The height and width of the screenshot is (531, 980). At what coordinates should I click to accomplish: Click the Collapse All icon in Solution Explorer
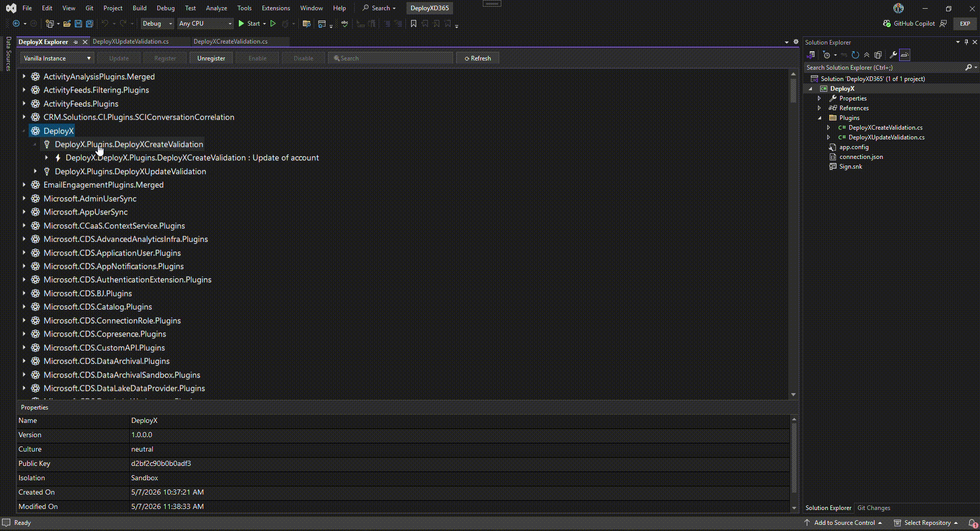(x=867, y=55)
